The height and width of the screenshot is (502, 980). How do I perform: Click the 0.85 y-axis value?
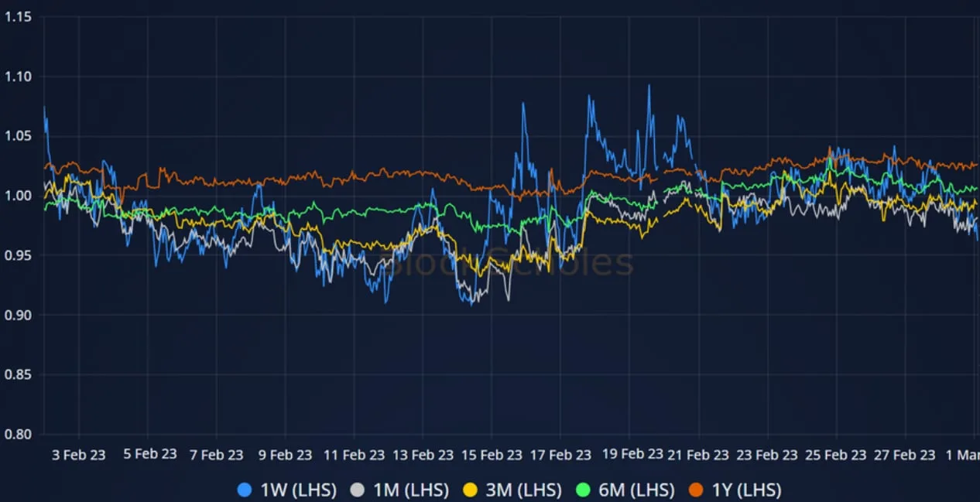(x=18, y=374)
